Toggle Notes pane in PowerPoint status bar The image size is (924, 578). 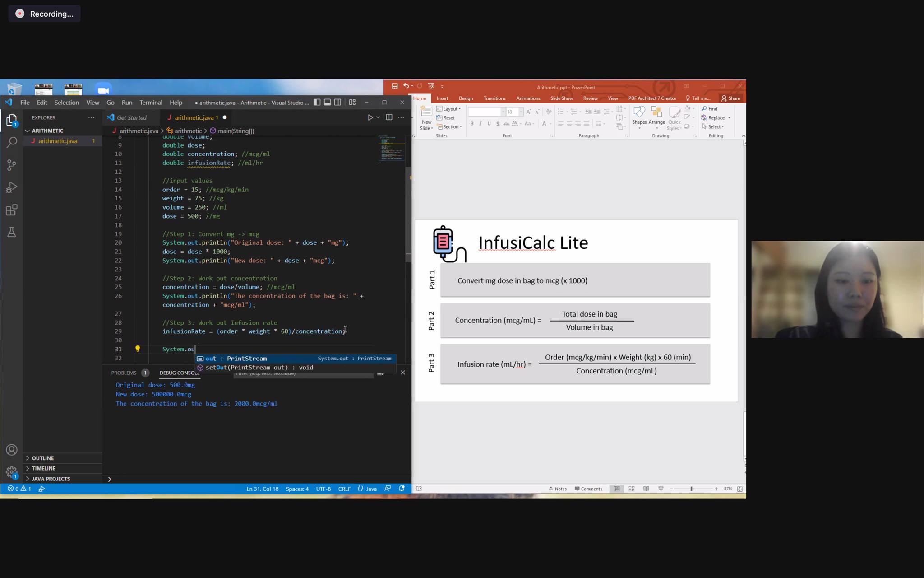tap(558, 489)
